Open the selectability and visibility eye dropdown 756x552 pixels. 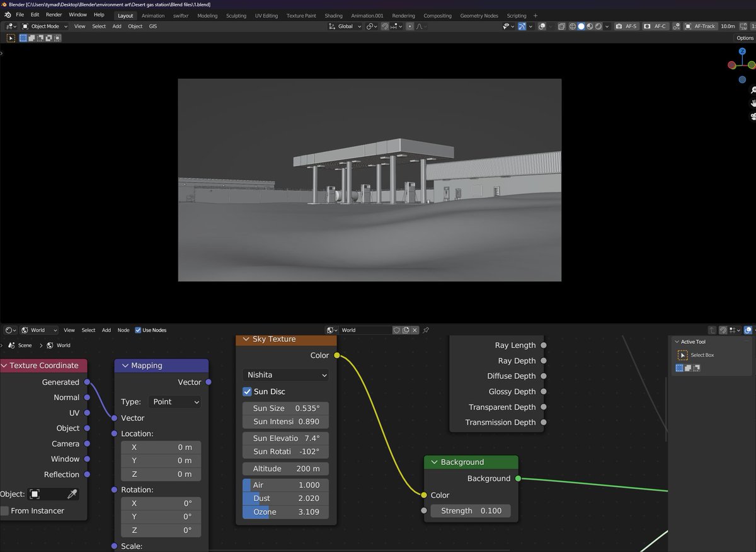coord(508,26)
